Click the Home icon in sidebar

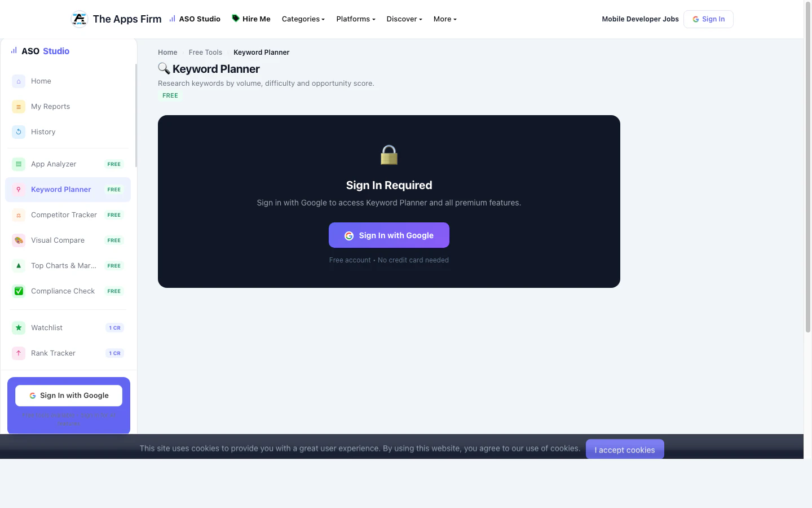coord(19,81)
